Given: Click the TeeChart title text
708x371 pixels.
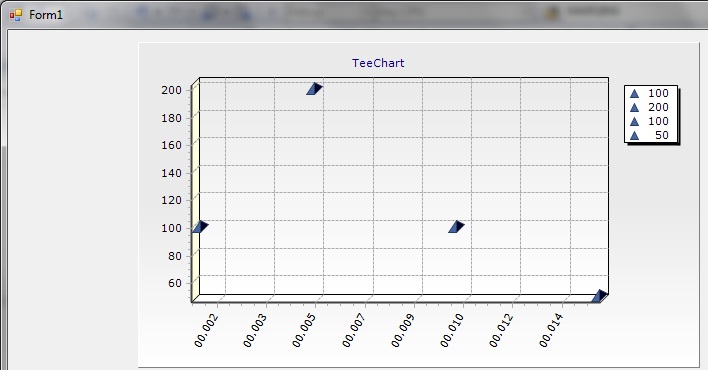Looking at the screenshot, I should (378, 63).
